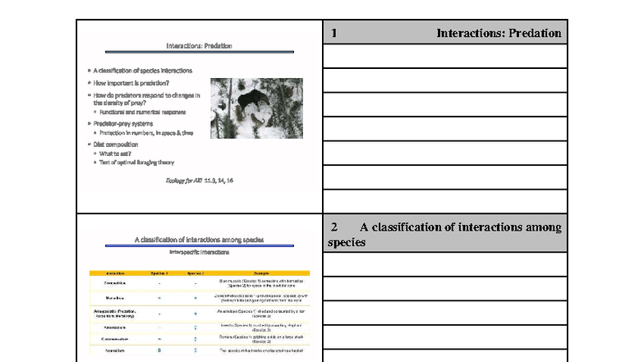Click sub-bullet 'Test of optimal foraging theory'
This screenshot has width=644, height=362.
click(x=136, y=163)
